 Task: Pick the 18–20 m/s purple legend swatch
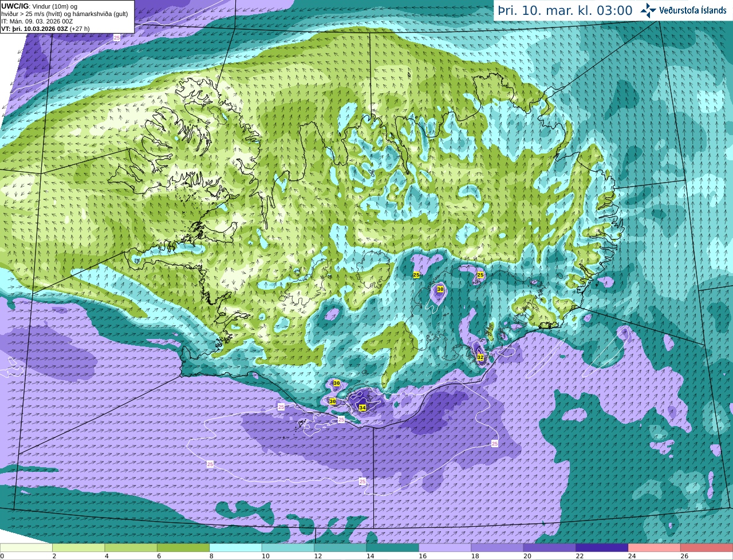(x=497, y=547)
